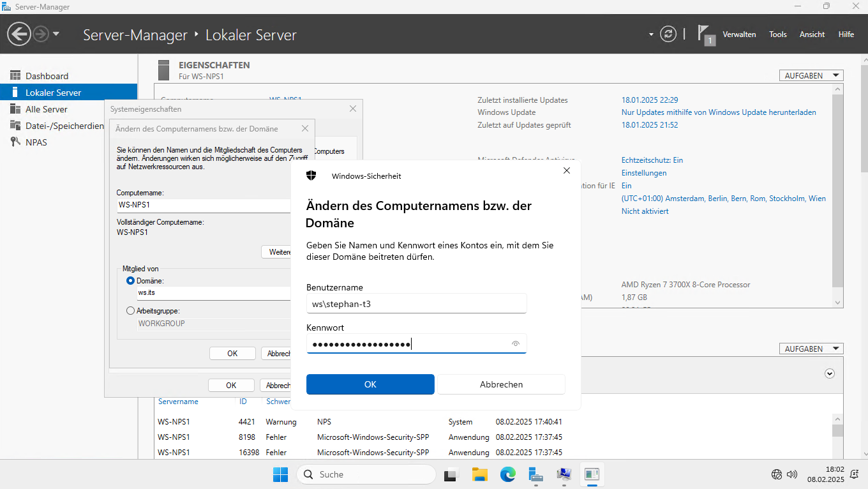
Task: Open Task View from the taskbar
Action: [452, 474]
